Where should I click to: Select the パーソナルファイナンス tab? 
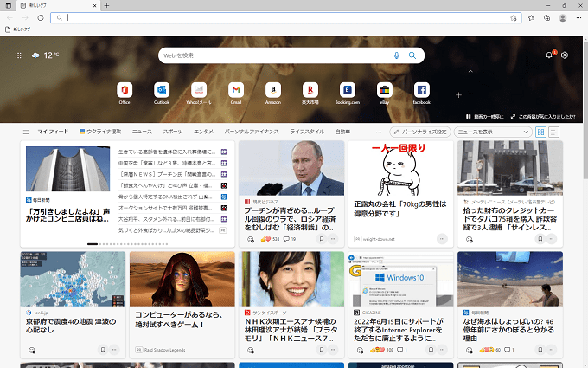pyautogui.click(x=252, y=132)
